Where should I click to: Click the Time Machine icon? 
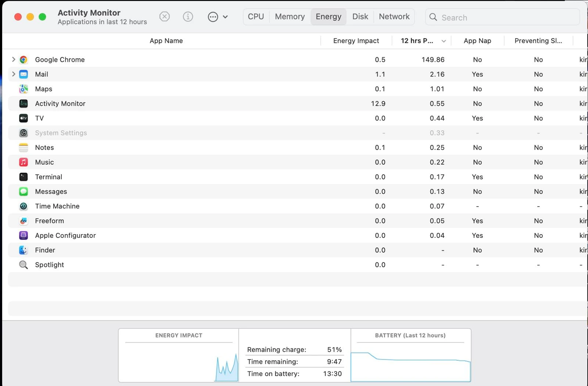(24, 206)
